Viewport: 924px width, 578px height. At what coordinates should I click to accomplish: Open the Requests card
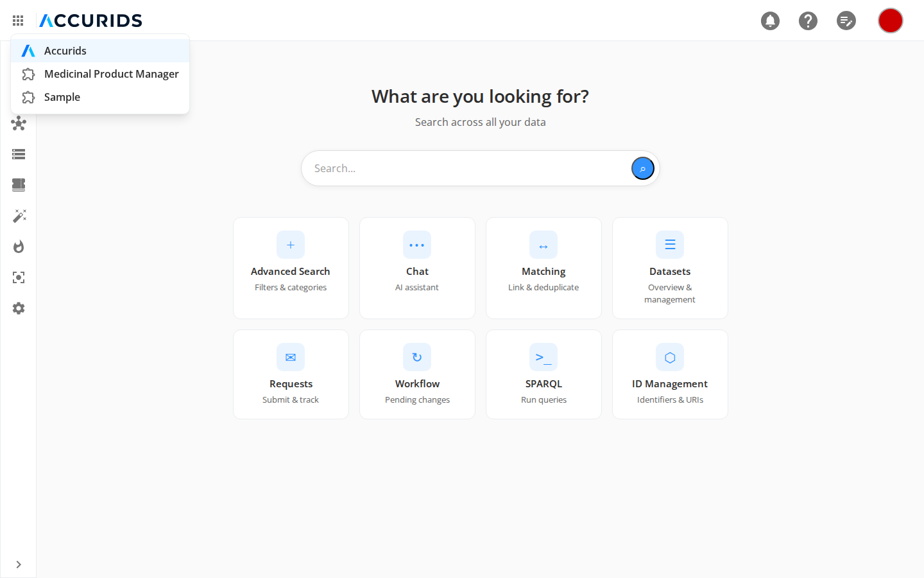click(291, 374)
